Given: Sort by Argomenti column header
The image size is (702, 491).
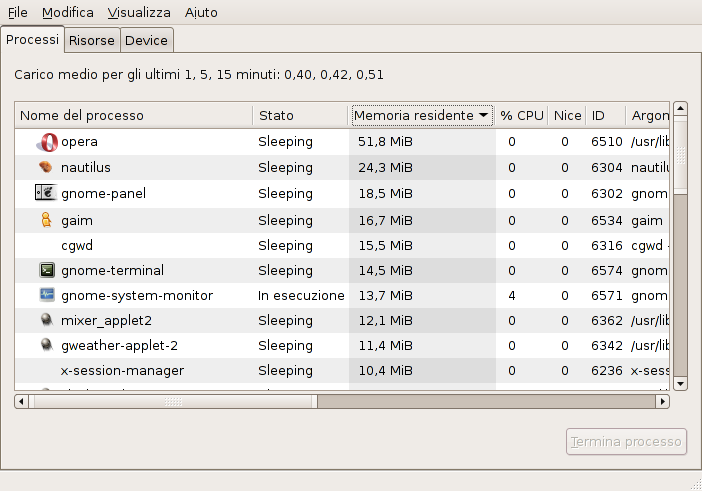Looking at the screenshot, I should tap(648, 115).
